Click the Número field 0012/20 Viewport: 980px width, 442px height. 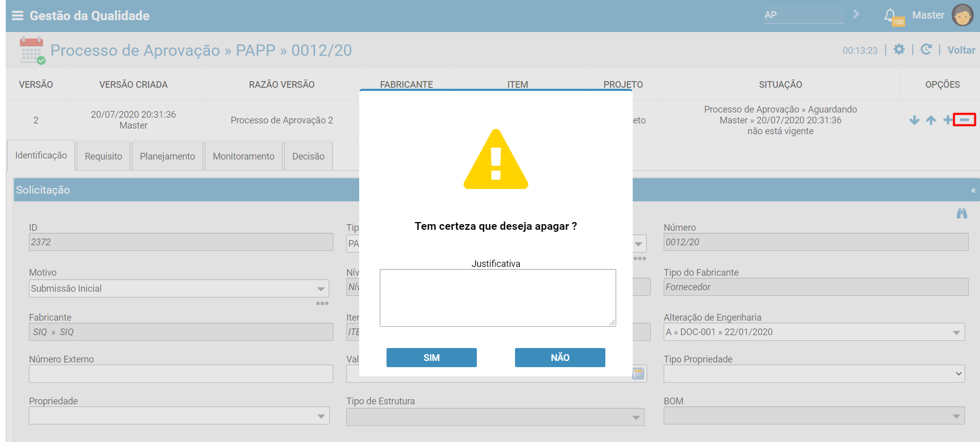click(816, 242)
